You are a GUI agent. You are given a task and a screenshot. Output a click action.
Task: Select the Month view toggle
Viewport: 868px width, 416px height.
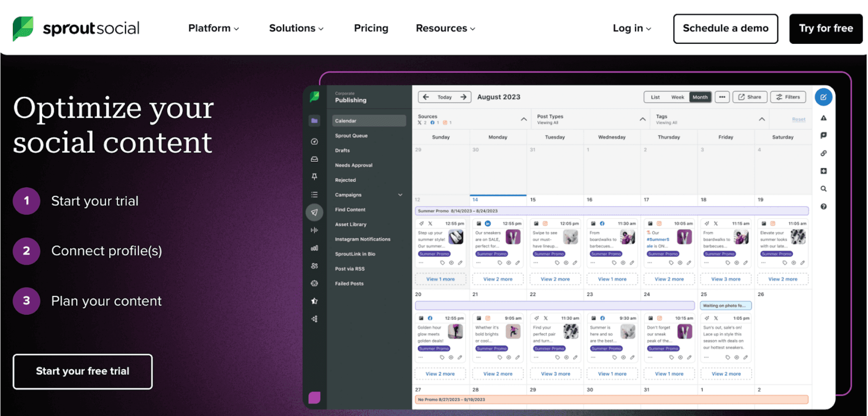coord(700,97)
